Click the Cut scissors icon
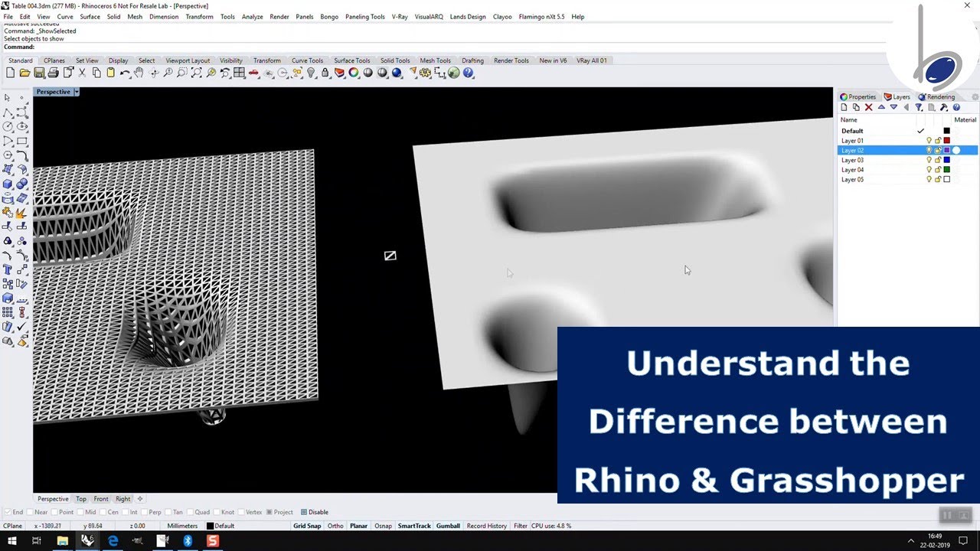This screenshot has width=980, height=551. pos(82,73)
